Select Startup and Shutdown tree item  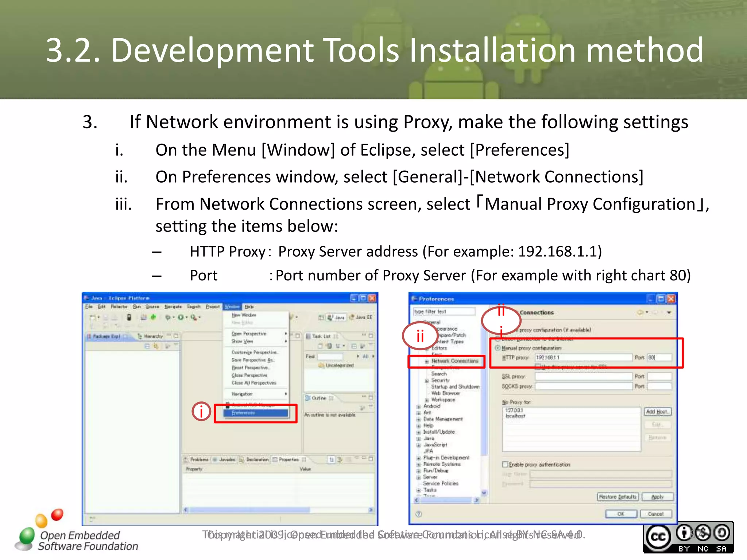coord(455,386)
